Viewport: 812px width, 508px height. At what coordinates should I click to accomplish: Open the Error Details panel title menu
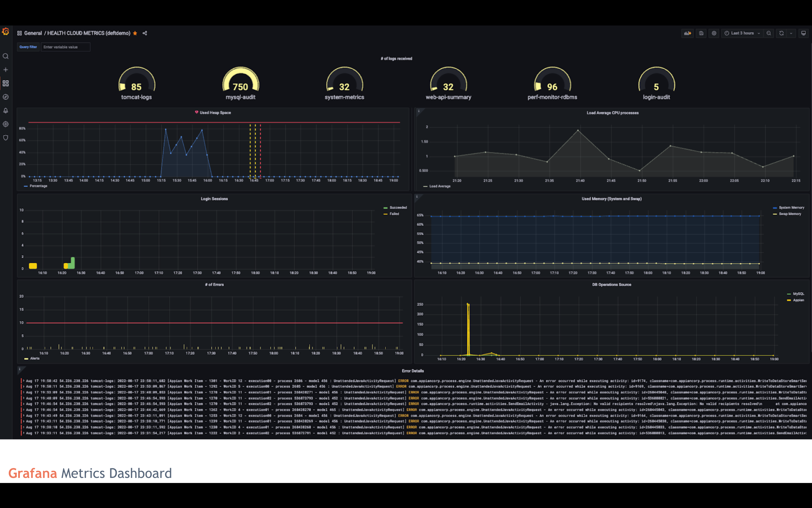tap(413, 371)
